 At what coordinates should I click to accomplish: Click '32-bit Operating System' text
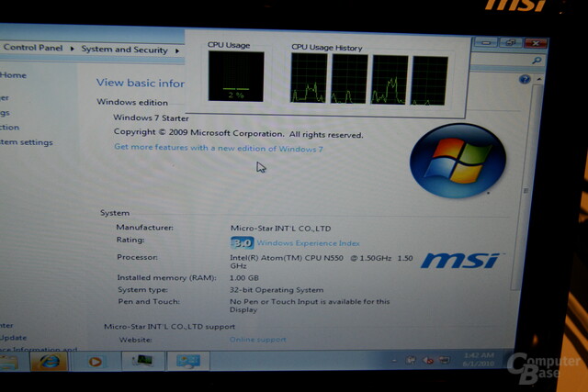coord(277,290)
